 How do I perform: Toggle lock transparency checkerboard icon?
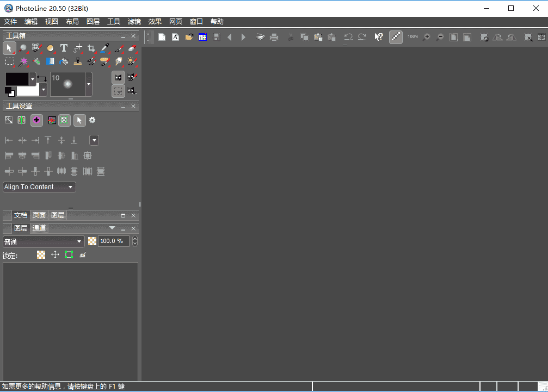click(x=41, y=254)
